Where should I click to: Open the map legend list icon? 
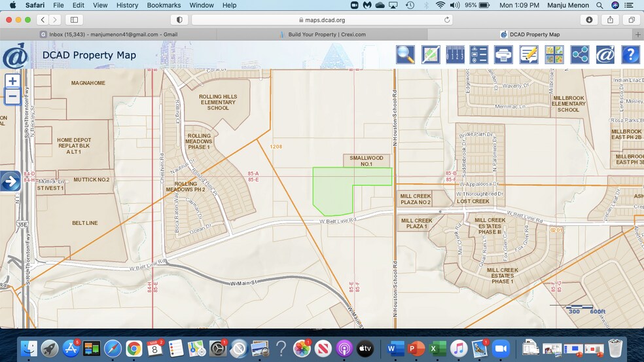pyautogui.click(x=479, y=54)
